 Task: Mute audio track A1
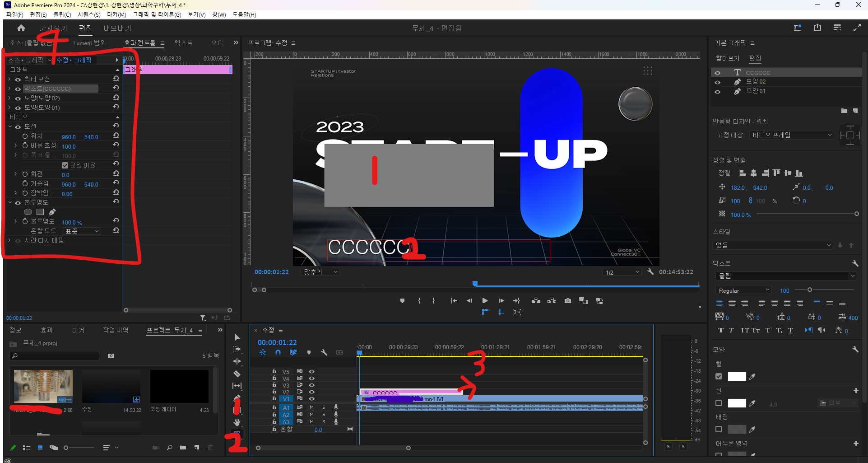tap(311, 407)
